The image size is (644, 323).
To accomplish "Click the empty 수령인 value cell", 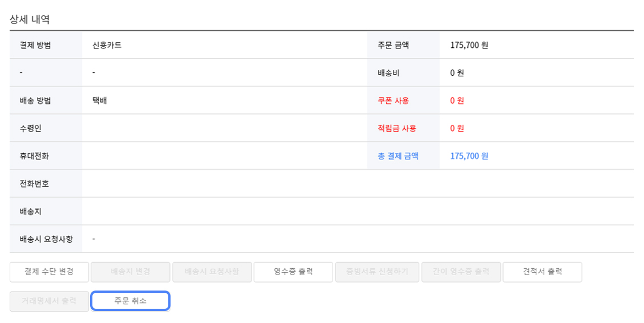I will [225, 128].
